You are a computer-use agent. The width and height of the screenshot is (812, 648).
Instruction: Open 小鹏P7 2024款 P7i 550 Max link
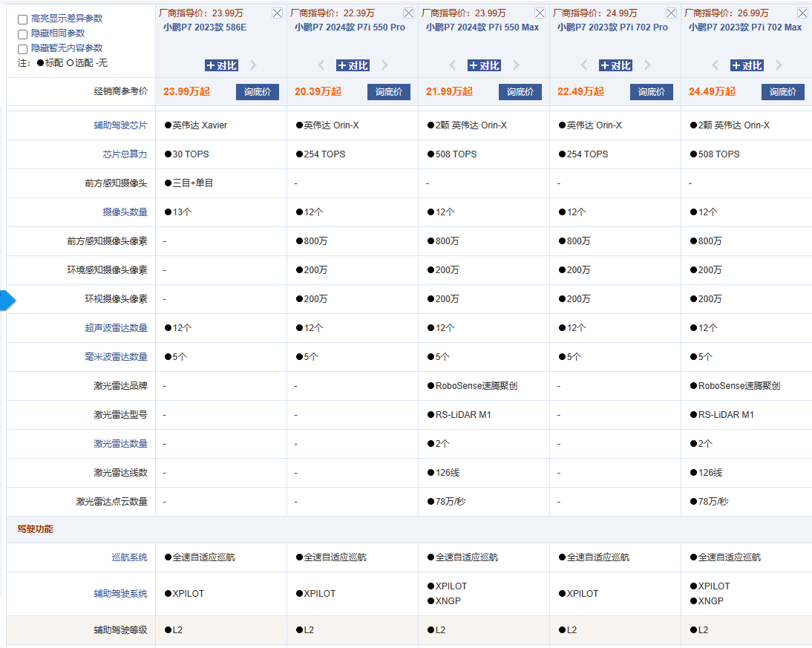482,27
